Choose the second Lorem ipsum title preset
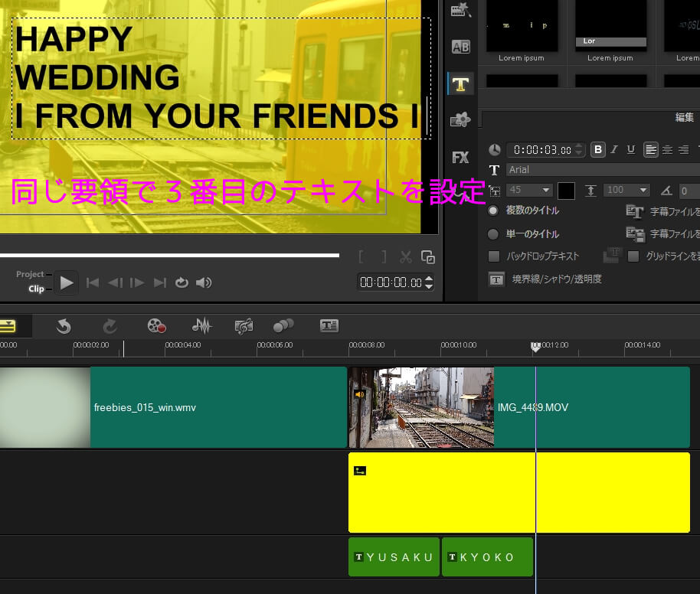Screen dimensions: 700x594 click(x=610, y=31)
